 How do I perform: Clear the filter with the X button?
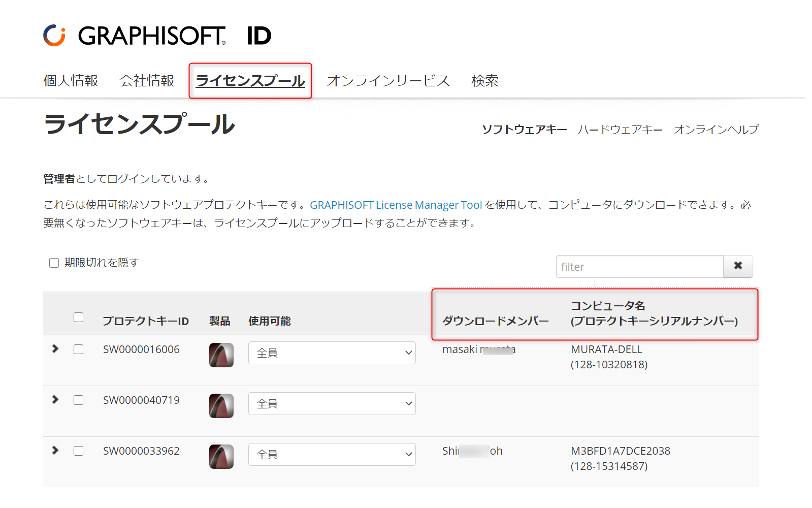click(738, 266)
